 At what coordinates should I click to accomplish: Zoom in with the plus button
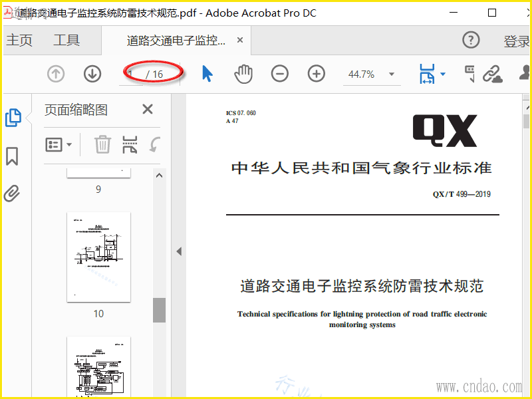pos(317,74)
